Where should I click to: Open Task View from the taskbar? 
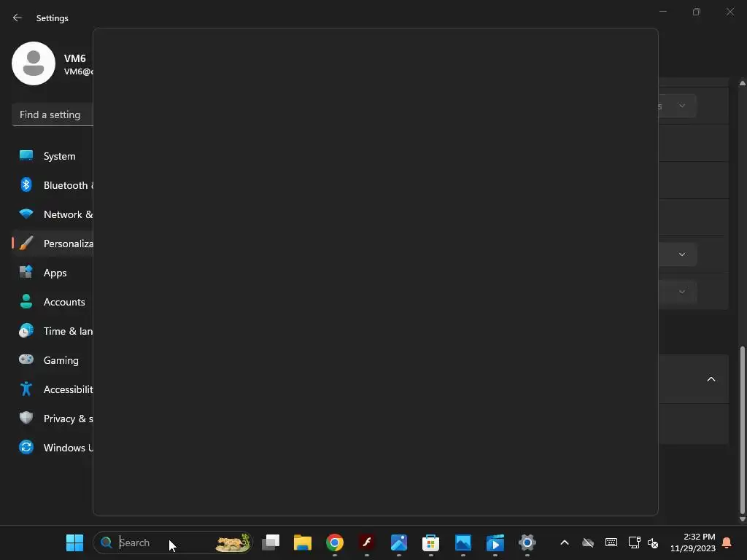click(x=271, y=542)
